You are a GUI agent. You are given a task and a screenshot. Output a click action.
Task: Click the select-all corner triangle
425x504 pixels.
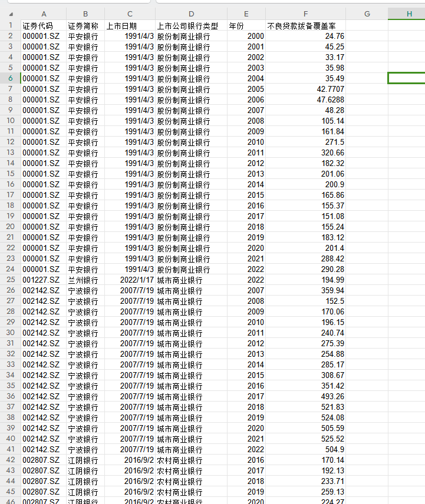(11, 14)
